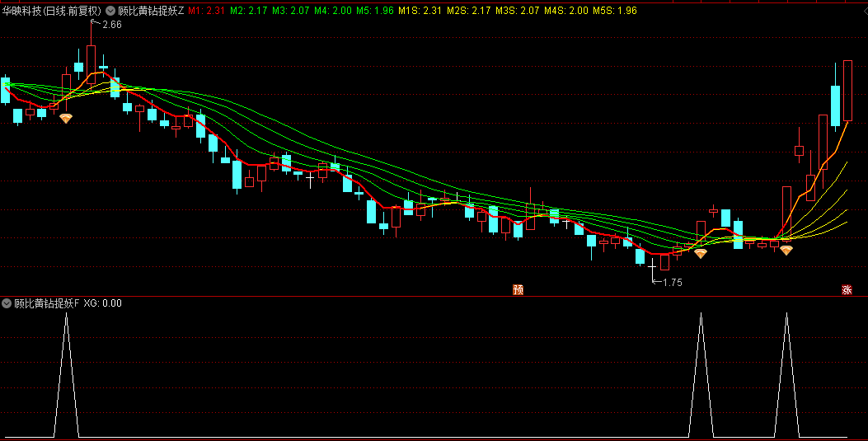Click the 顾比黄钻捉妖Z indicator name
The width and height of the screenshot is (868, 441).
(x=151, y=11)
